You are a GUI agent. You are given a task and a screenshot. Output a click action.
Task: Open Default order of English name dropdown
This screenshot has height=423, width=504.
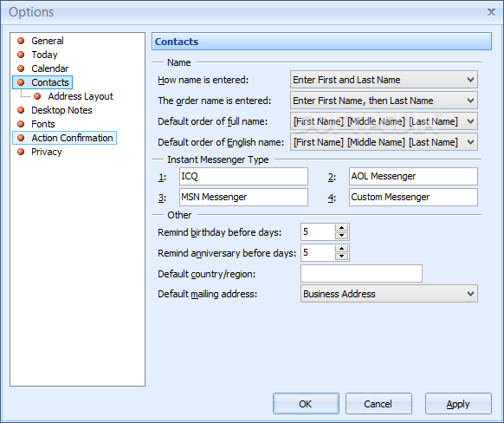tap(384, 142)
